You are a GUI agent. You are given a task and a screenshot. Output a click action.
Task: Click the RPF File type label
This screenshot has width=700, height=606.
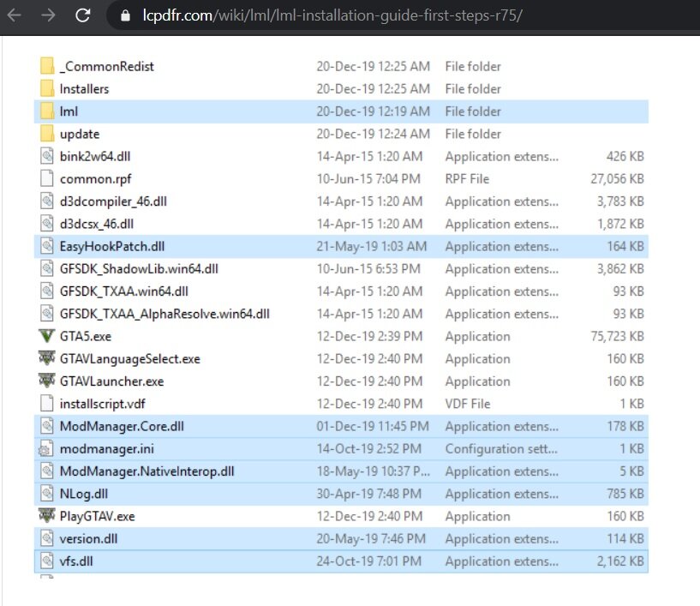coord(467,178)
